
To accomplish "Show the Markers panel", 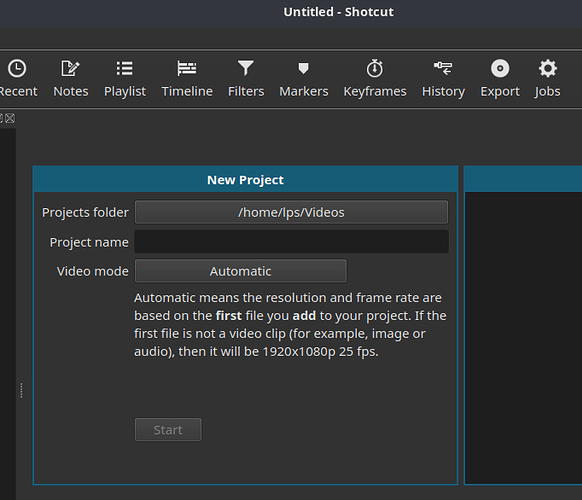I will (304, 78).
